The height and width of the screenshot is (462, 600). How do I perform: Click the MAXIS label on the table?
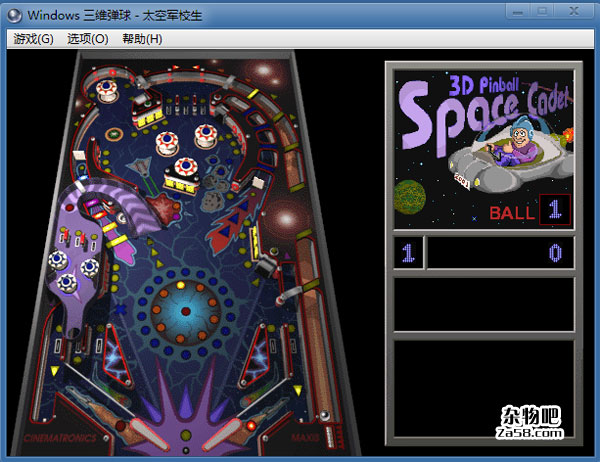pos(305,437)
